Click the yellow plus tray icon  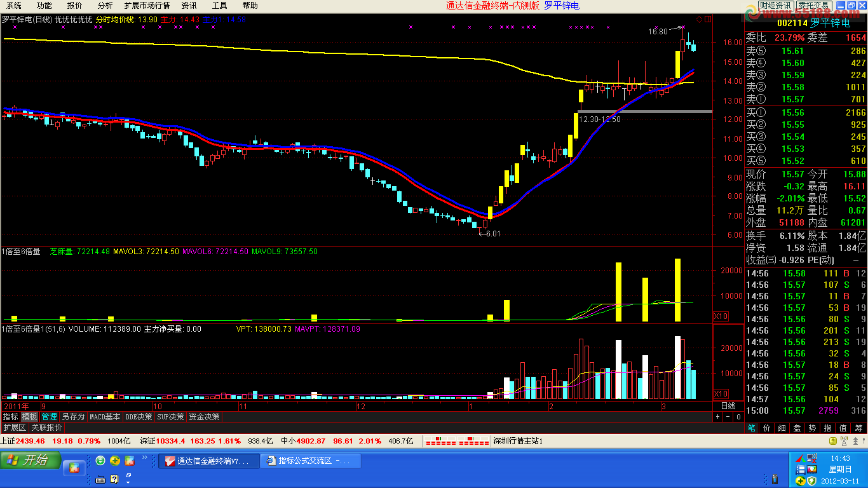coord(801,481)
